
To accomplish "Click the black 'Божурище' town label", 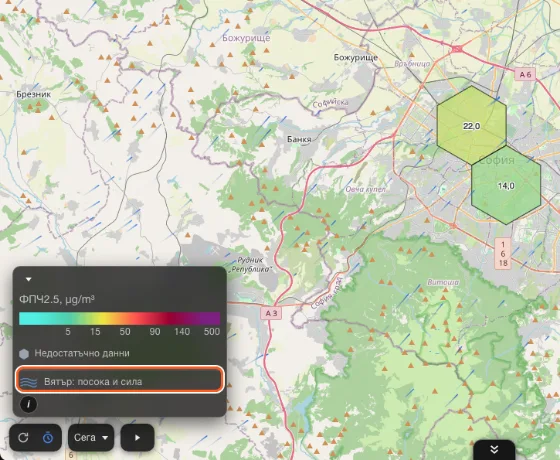I will 356,57.
